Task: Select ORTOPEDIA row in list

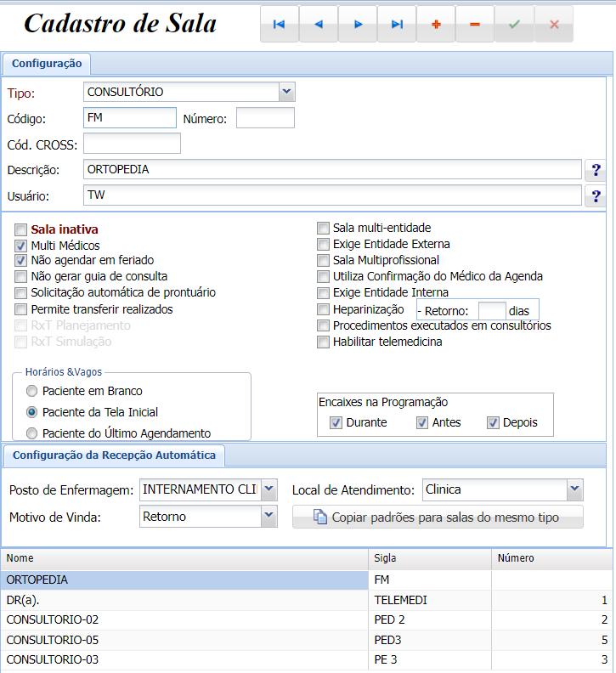Action: (x=307, y=580)
